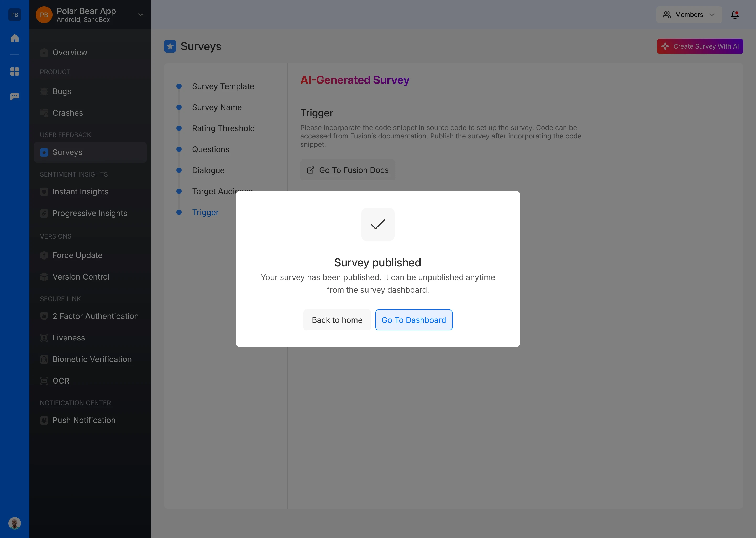Screen dimensions: 756x538
Task: Click the Back to home button
Action: tap(337, 320)
